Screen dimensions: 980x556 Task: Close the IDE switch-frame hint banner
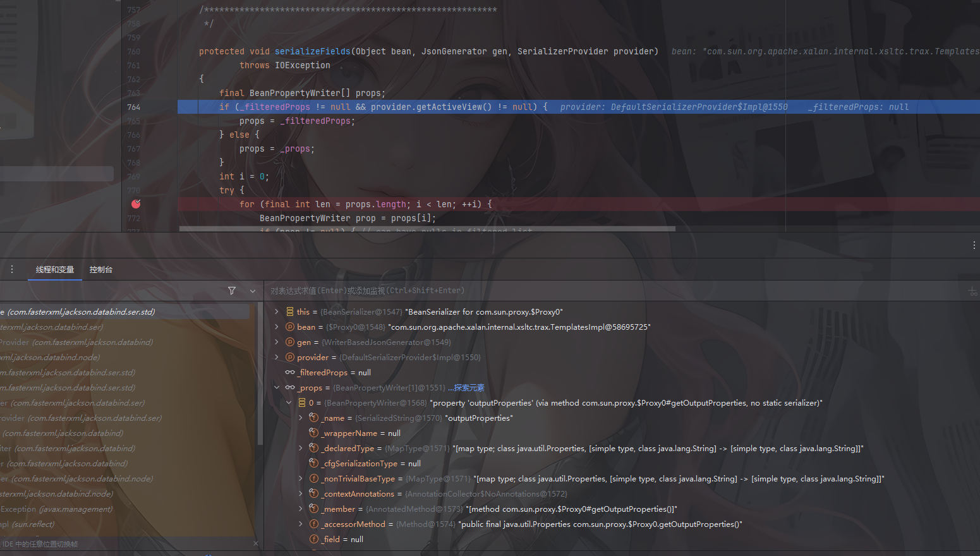pyautogui.click(x=255, y=543)
